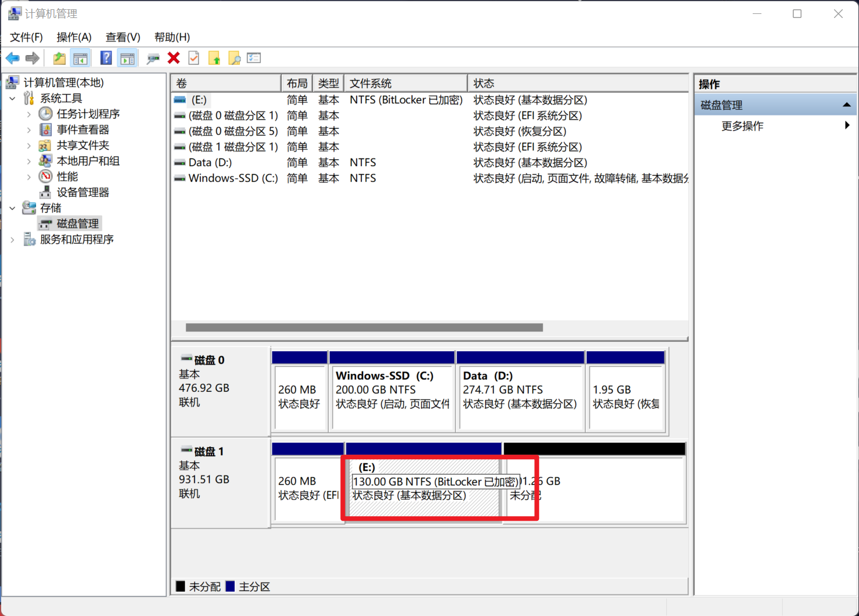Click the Device Manager icon

45,192
